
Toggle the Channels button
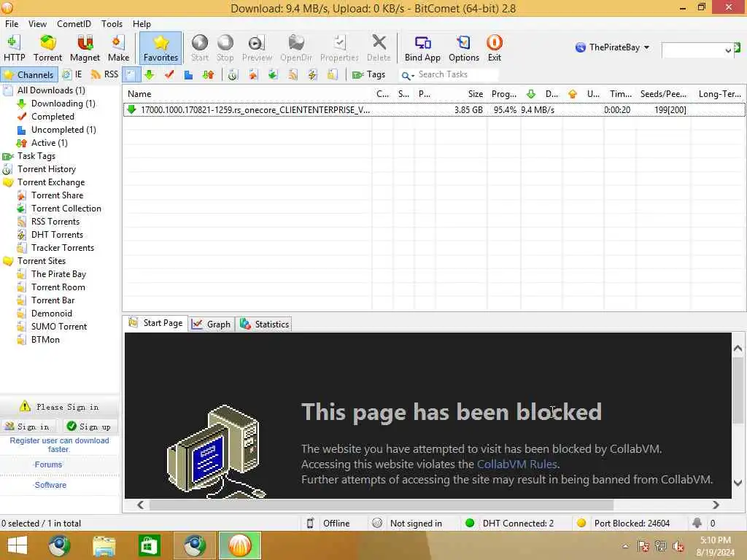click(29, 75)
